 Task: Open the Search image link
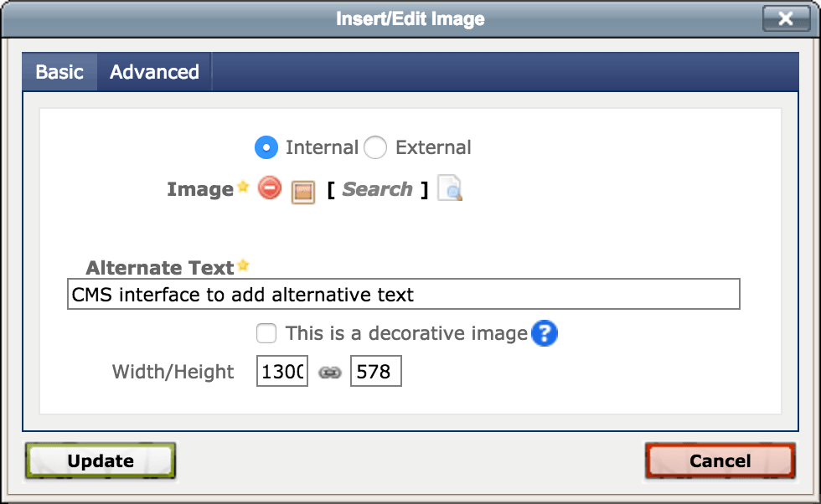tap(378, 189)
